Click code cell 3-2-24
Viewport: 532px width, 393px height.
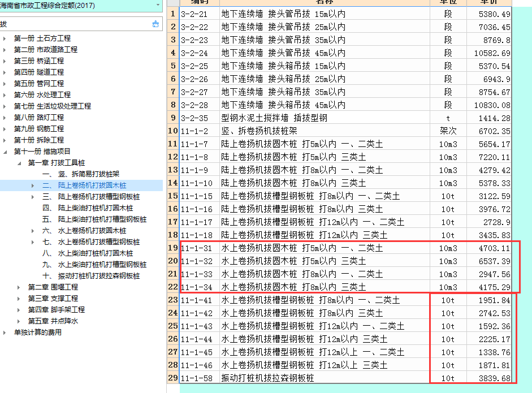[200, 53]
